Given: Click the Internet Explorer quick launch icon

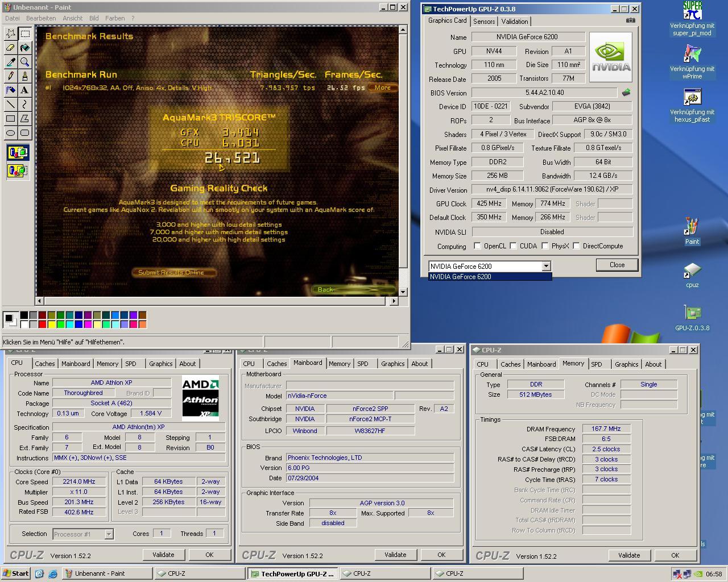Looking at the screenshot, I should [53, 573].
